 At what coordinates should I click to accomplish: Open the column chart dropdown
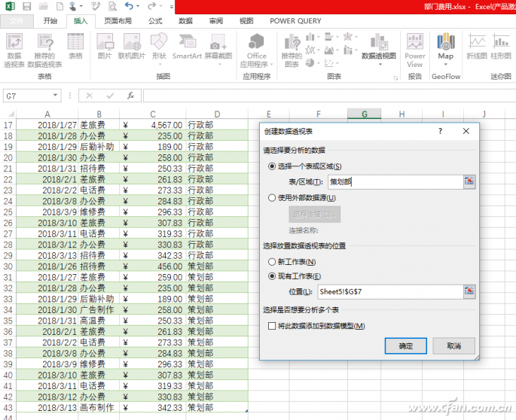tap(318, 37)
